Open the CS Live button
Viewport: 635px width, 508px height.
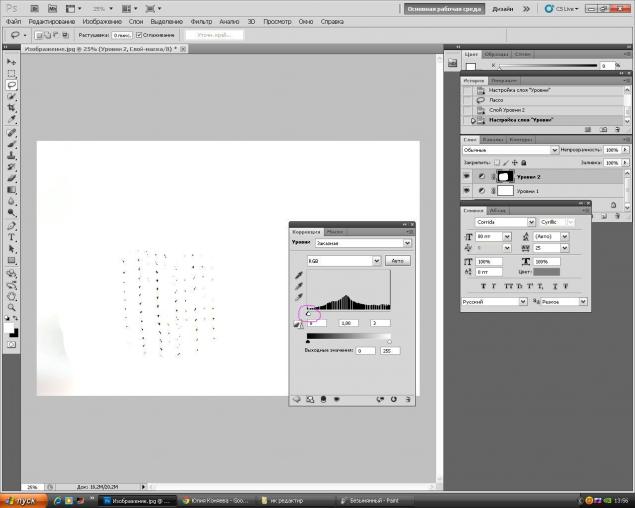[x=562, y=9]
